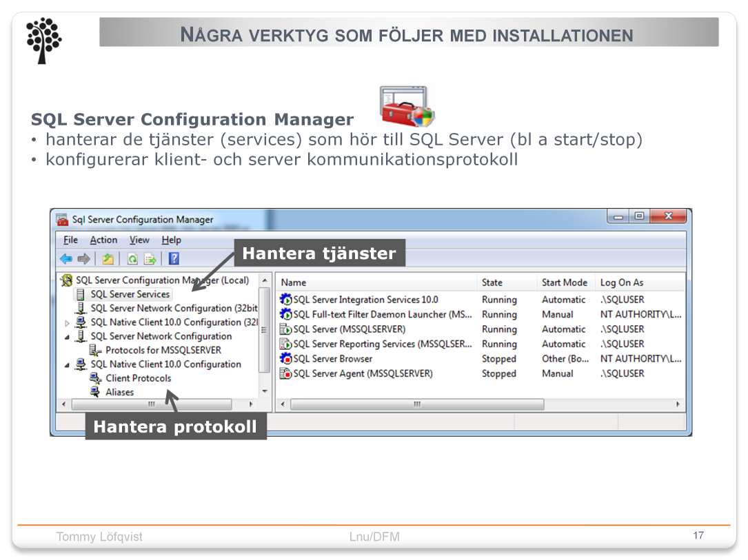This screenshot has height=560, width=748.
Task: Click the services list horizontal scroll right arrow
Action: (x=678, y=404)
